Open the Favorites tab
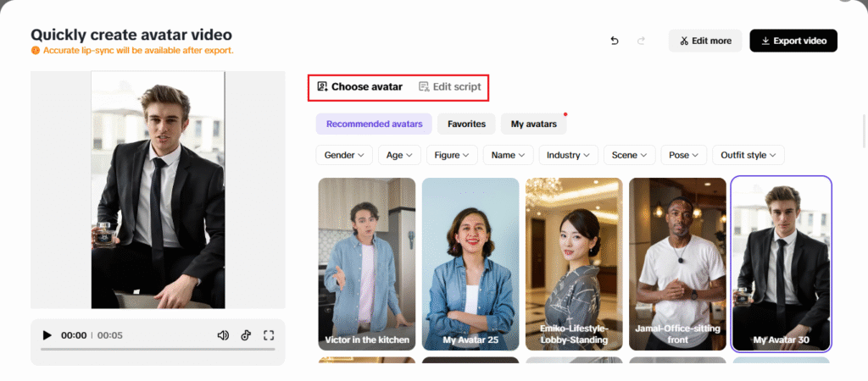868x381 pixels. pos(467,124)
